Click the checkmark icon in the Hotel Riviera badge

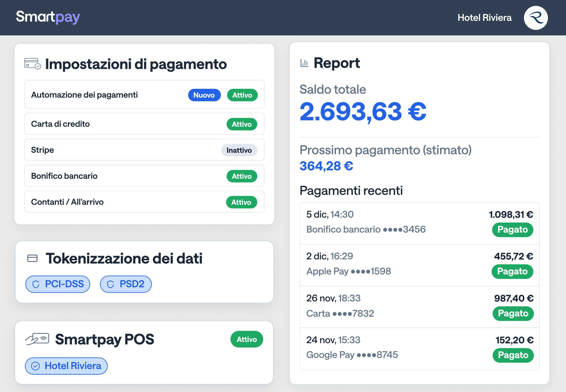tap(35, 366)
